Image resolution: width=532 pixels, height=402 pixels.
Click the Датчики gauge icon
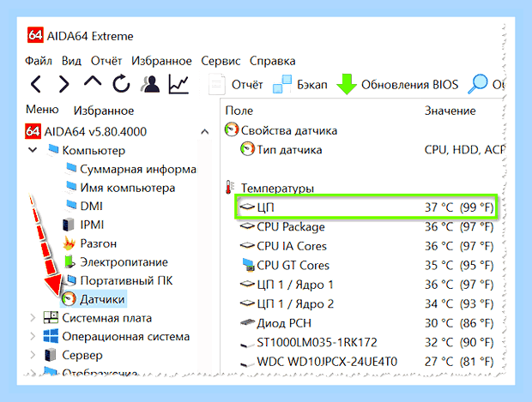pos(69,299)
